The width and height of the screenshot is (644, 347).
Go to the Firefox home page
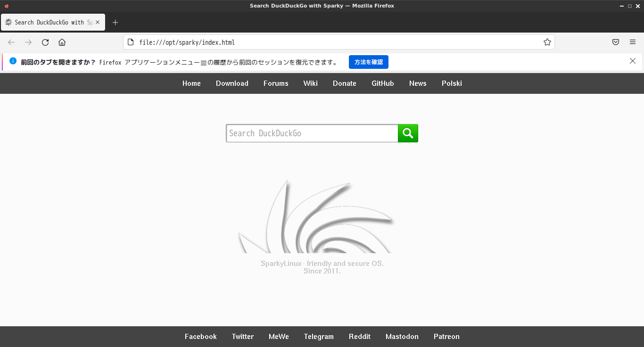[62, 42]
